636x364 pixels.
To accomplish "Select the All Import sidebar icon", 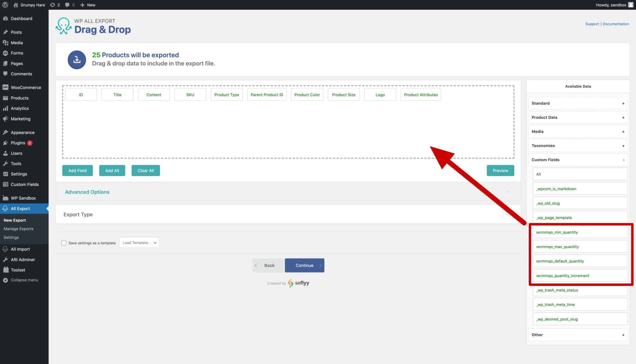I will pyautogui.click(x=6, y=249).
